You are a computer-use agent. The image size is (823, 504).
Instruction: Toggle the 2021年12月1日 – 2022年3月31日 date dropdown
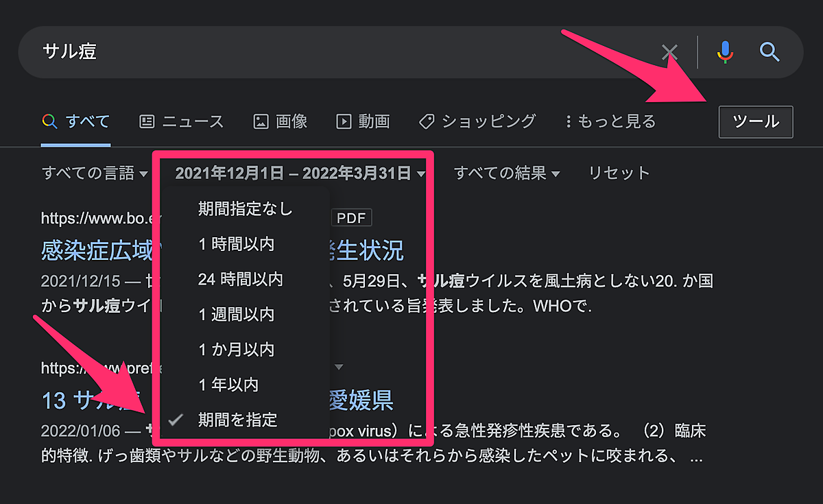click(x=300, y=173)
